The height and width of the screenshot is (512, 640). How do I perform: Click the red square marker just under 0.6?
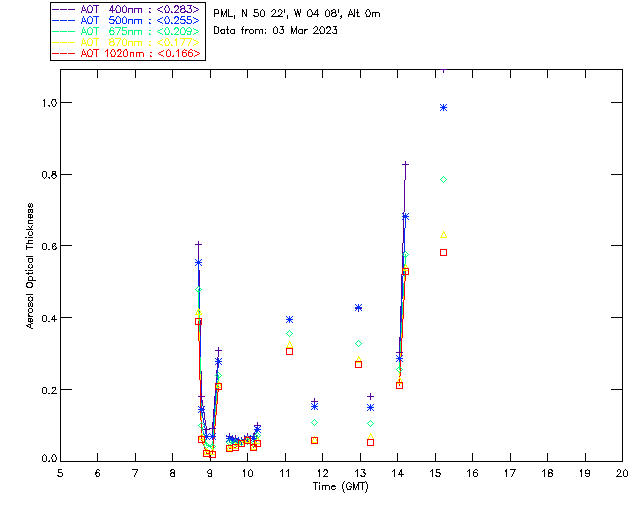click(x=444, y=253)
